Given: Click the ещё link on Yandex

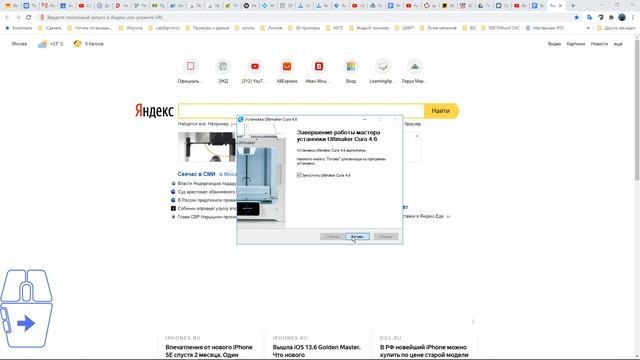Looking at the screenshot, I should 618,44.
